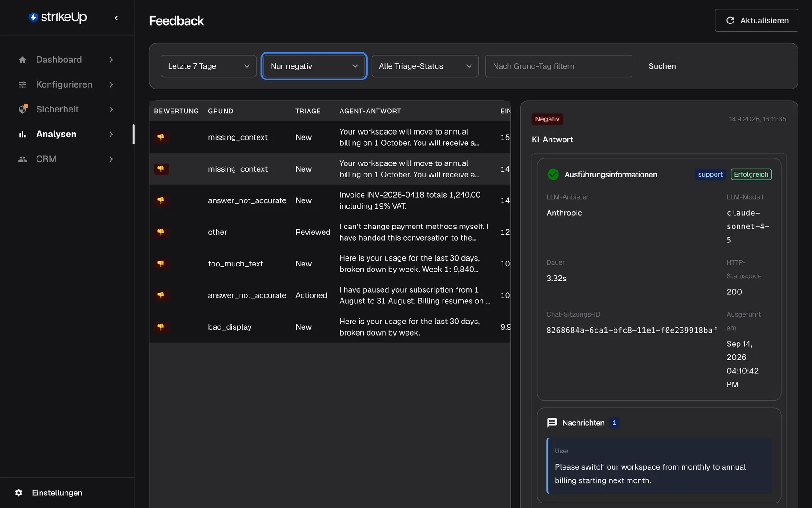Click the 'Nach Grund-Tag filtern' field

point(558,66)
